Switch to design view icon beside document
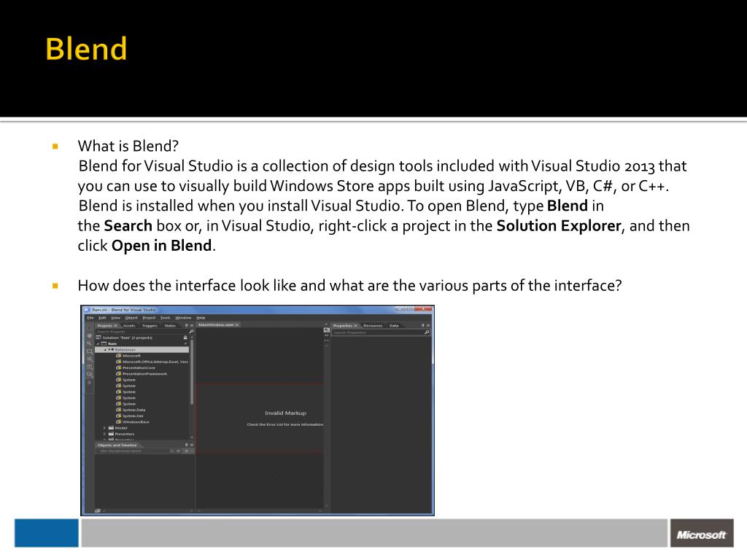 click(326, 330)
